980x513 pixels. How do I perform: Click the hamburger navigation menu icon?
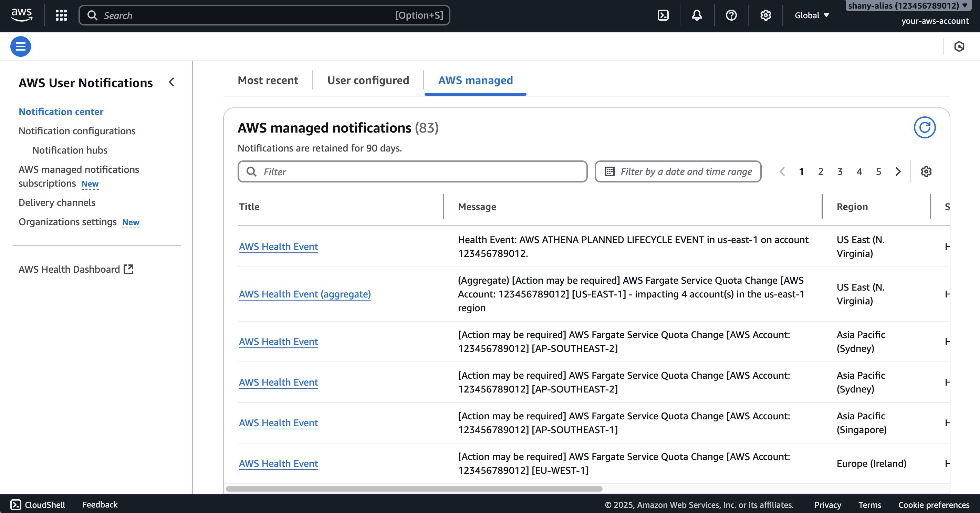click(x=20, y=46)
